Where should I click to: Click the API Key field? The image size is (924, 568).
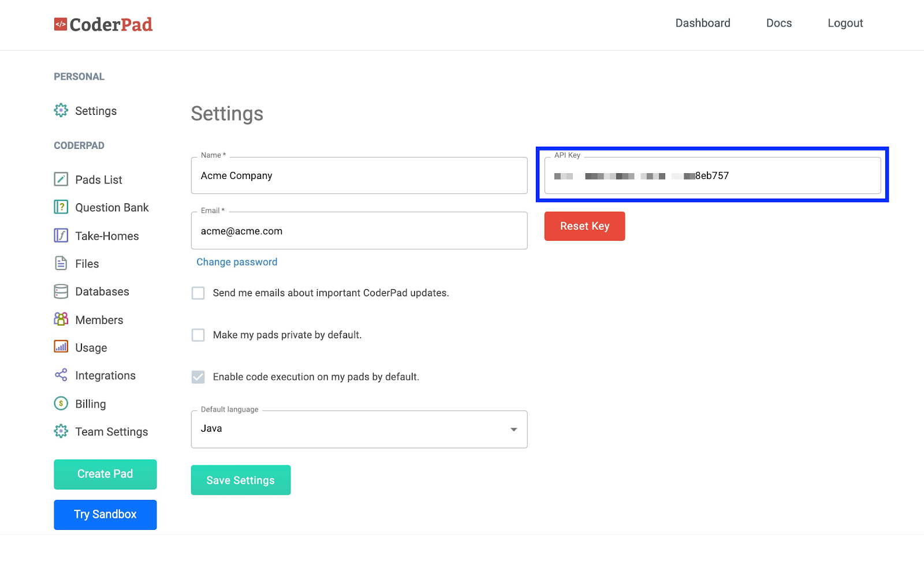(x=713, y=175)
